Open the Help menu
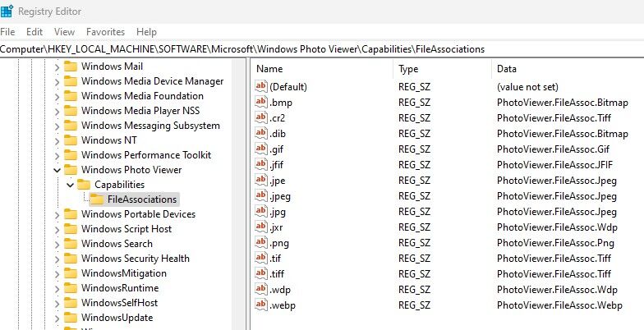The image size is (644, 330). click(146, 32)
